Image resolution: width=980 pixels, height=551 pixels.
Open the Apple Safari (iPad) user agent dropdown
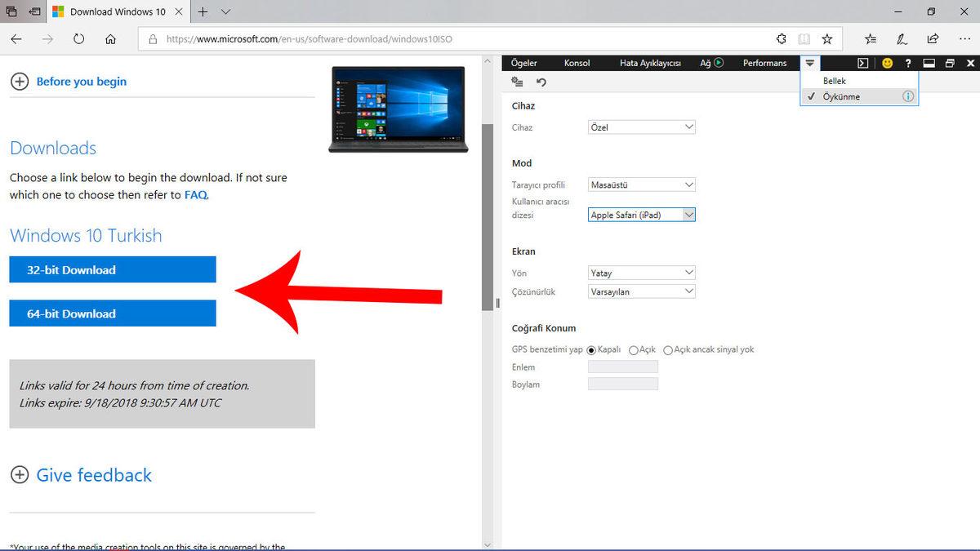(x=641, y=215)
